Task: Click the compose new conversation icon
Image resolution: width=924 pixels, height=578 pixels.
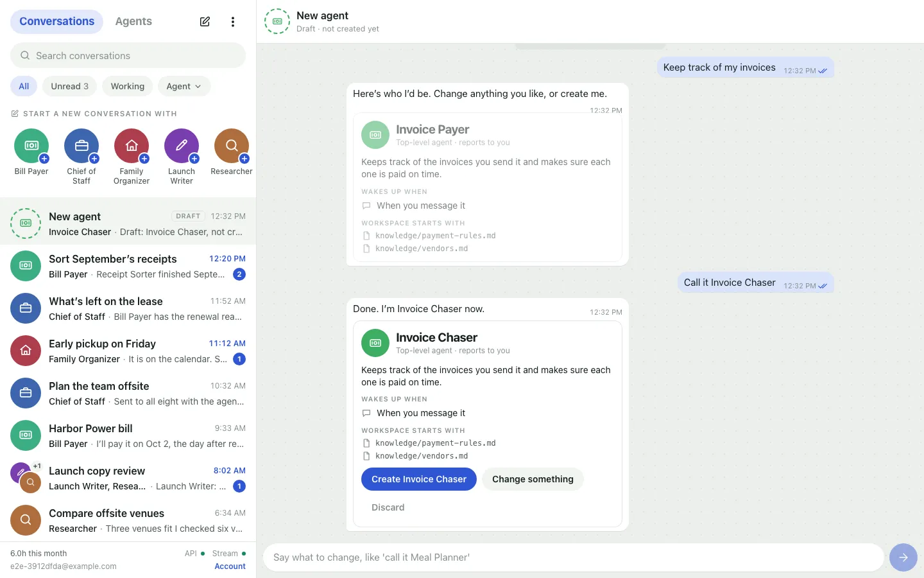Action: click(x=205, y=22)
